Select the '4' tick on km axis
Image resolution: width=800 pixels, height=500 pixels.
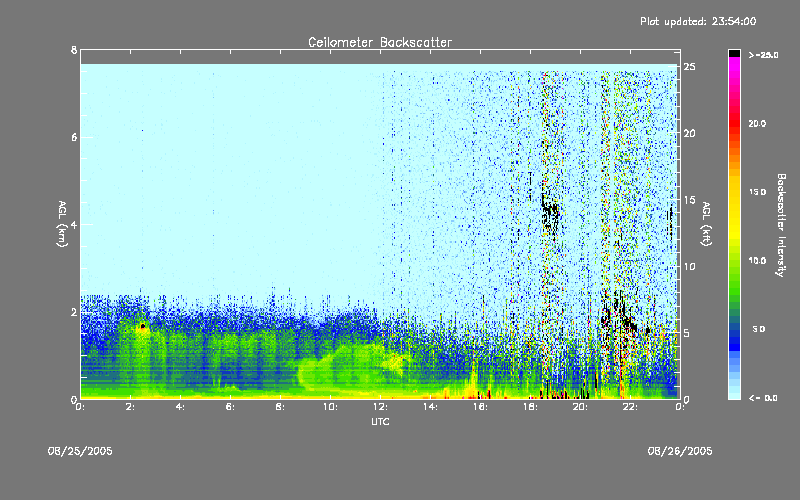click(74, 224)
